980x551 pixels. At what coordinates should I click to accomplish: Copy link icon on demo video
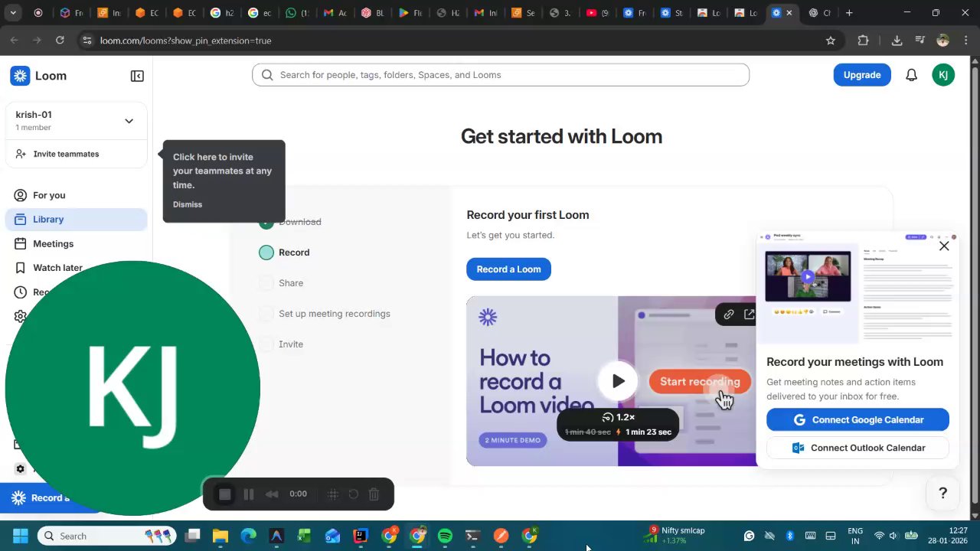pos(729,314)
